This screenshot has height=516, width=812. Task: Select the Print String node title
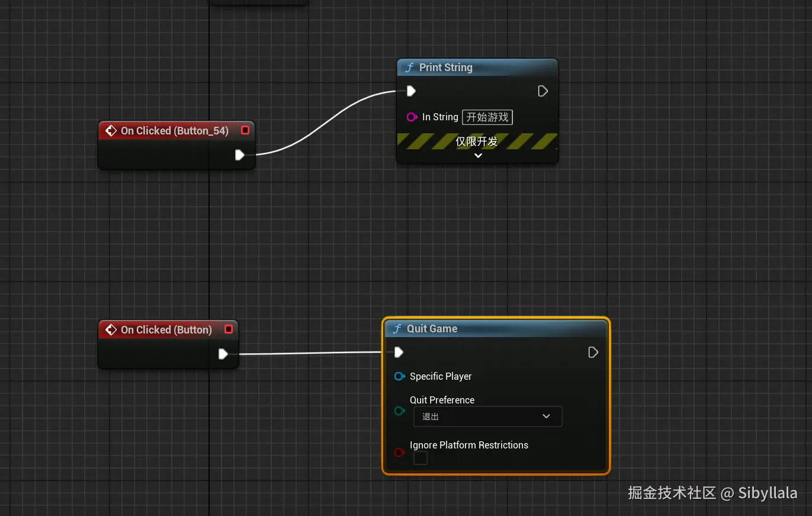click(x=446, y=68)
